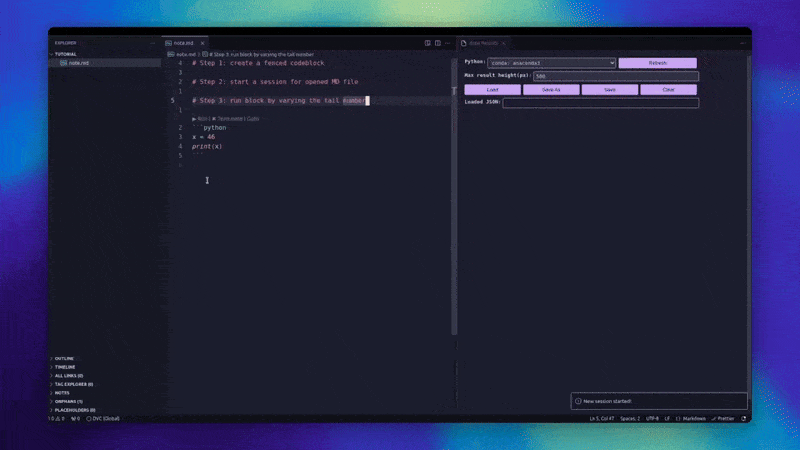Screen dimensions: 800x450
Task: Click the editor's vertical scrollbar
Action: [454, 196]
